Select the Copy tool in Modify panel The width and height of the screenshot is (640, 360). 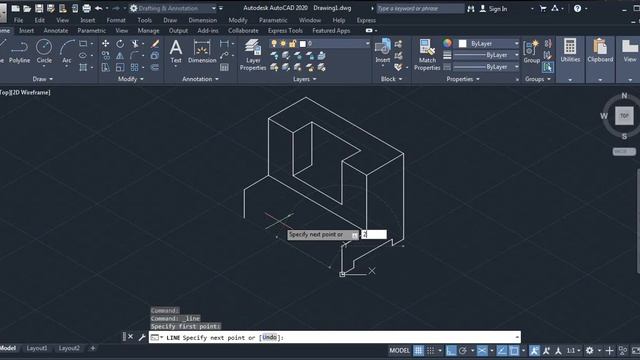[105, 56]
